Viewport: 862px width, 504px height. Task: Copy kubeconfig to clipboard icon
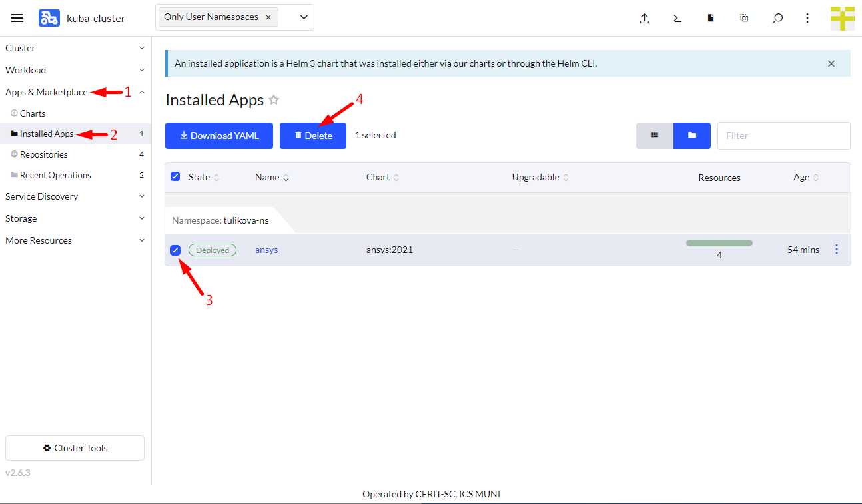click(744, 18)
